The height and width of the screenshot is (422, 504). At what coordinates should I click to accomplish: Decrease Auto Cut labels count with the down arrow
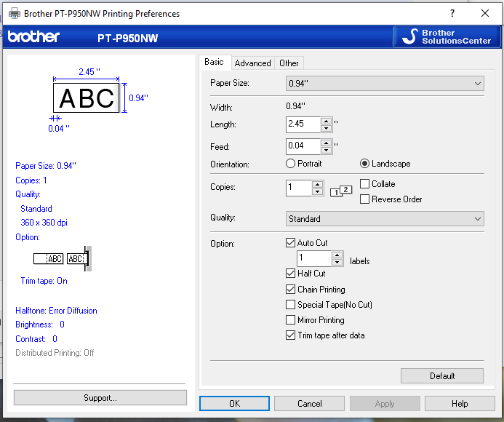pyautogui.click(x=337, y=262)
